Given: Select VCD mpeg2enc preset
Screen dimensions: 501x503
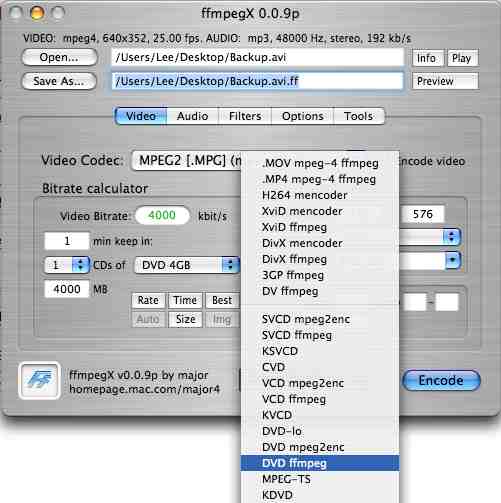Looking at the screenshot, I should (x=320, y=383).
